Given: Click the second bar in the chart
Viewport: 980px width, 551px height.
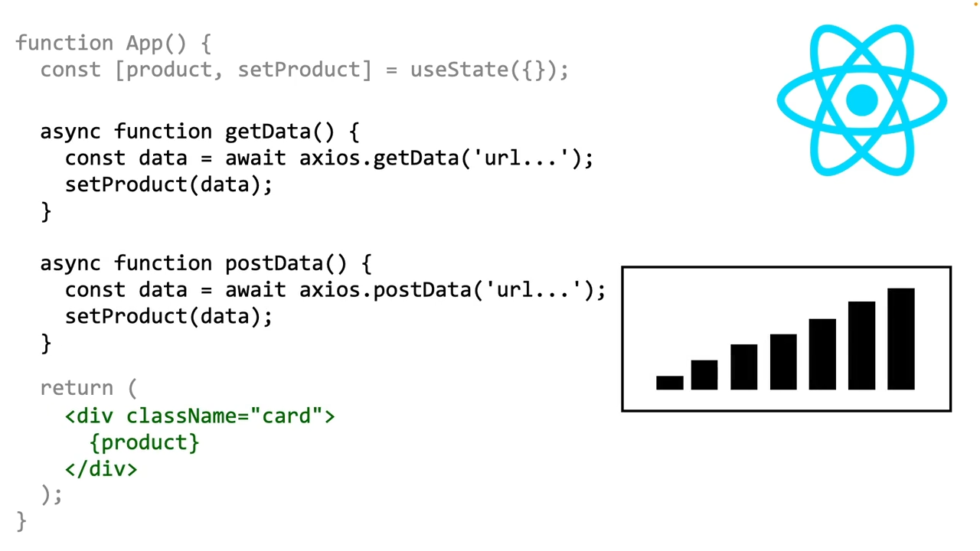Looking at the screenshot, I should point(704,375).
